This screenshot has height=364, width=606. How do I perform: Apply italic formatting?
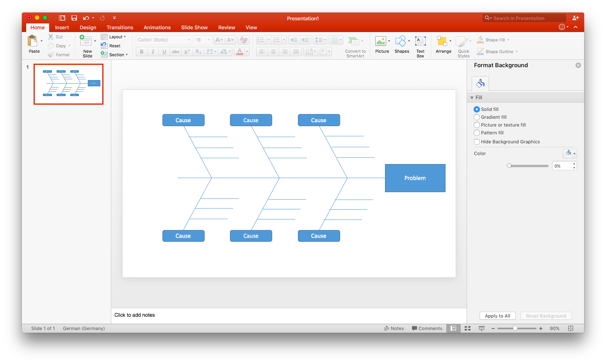(153, 51)
